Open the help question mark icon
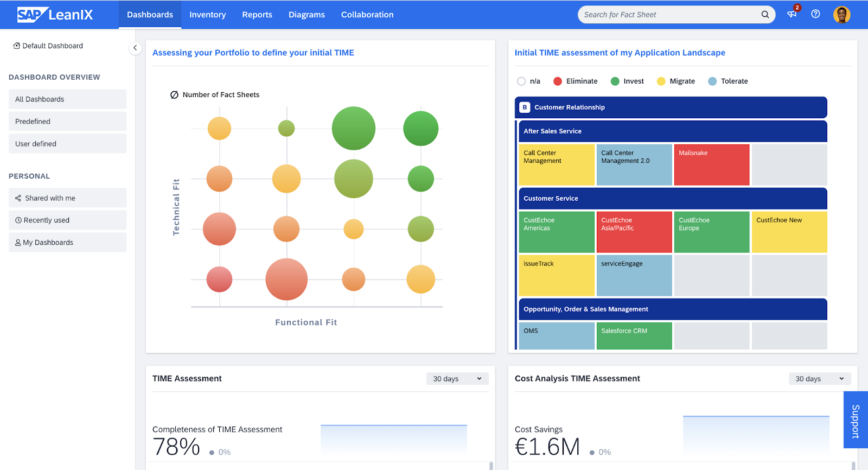This screenshot has height=470, width=868. 815,14
